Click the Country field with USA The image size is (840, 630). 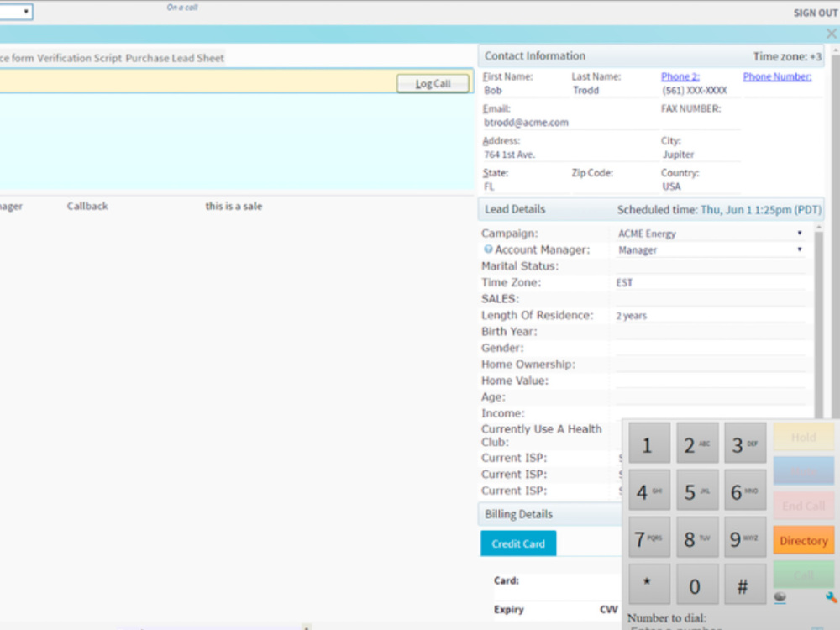tap(701, 187)
